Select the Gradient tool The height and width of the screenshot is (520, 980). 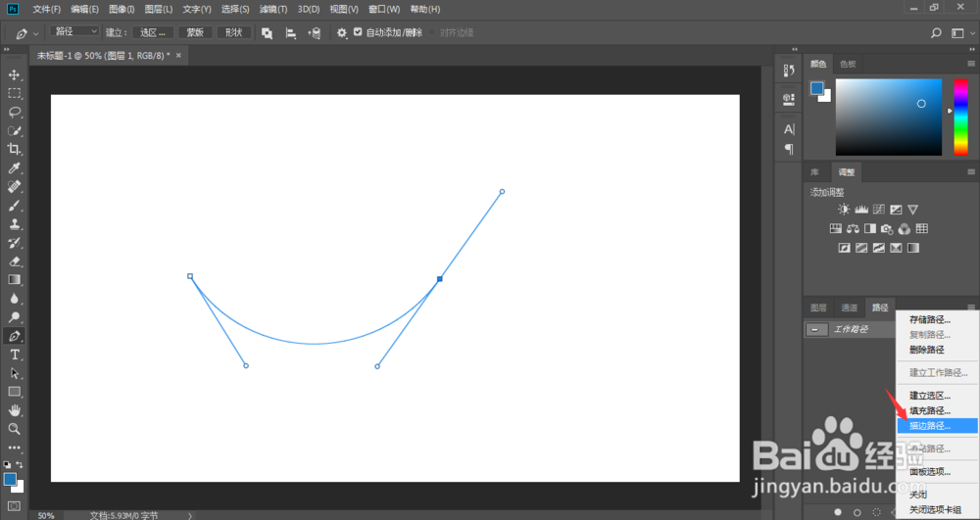(15, 280)
